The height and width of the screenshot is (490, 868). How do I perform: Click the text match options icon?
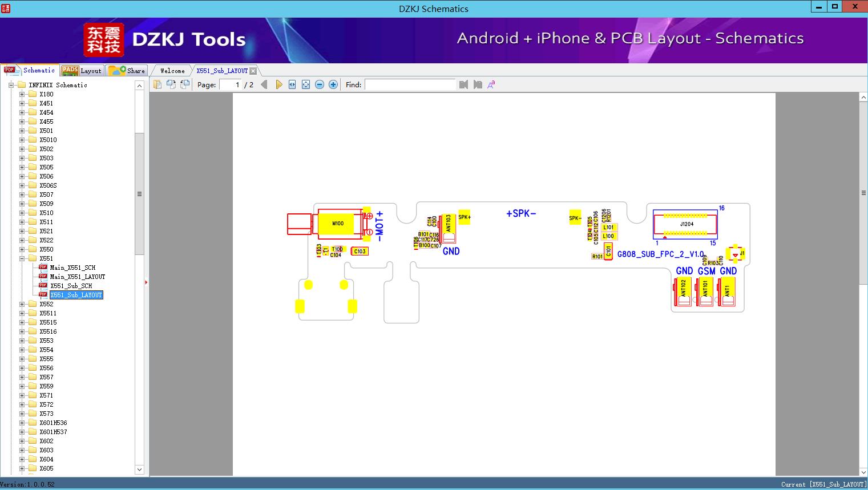[491, 84]
